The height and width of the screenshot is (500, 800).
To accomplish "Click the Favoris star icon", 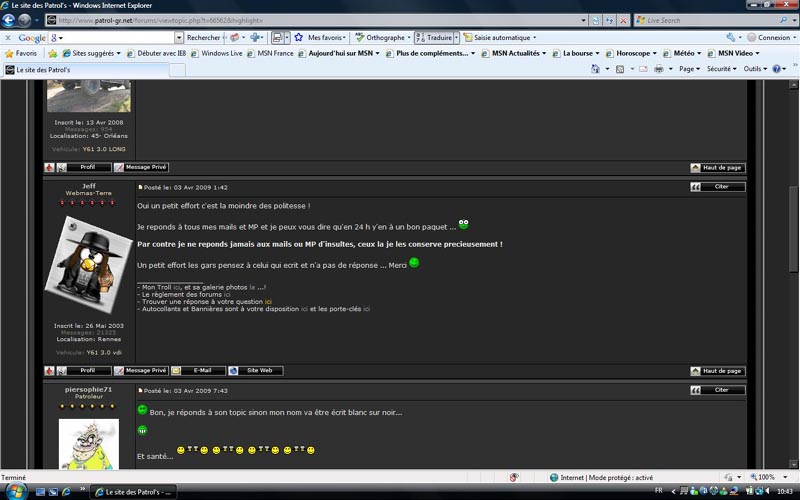I will (x=9, y=53).
